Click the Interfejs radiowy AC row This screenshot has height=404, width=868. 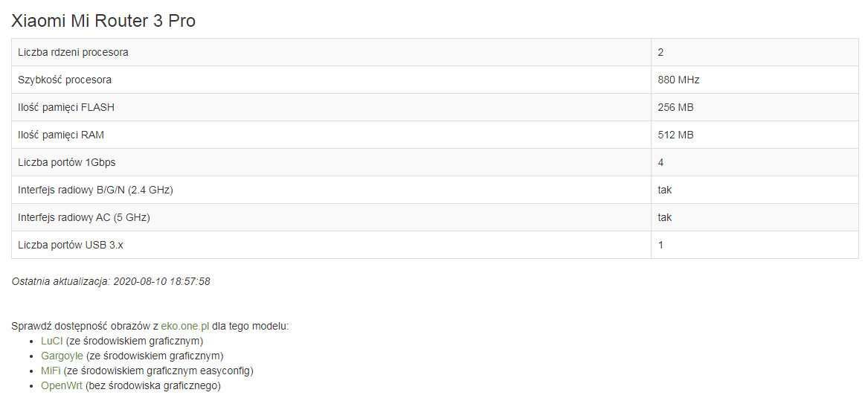point(434,217)
